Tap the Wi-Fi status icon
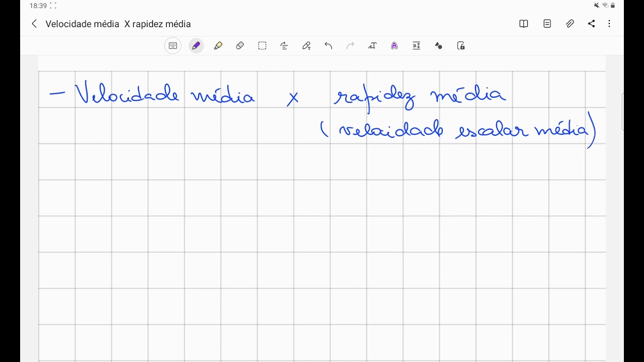 tap(605, 6)
